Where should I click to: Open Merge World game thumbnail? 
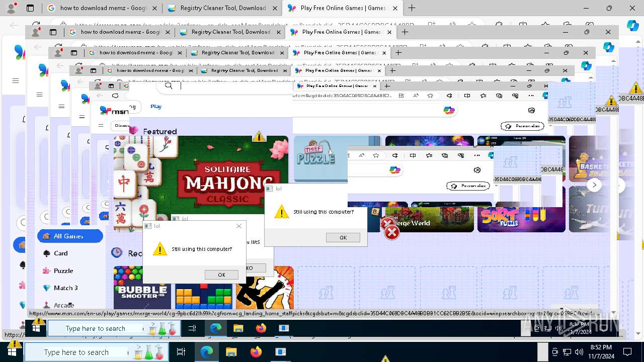coord(430,220)
